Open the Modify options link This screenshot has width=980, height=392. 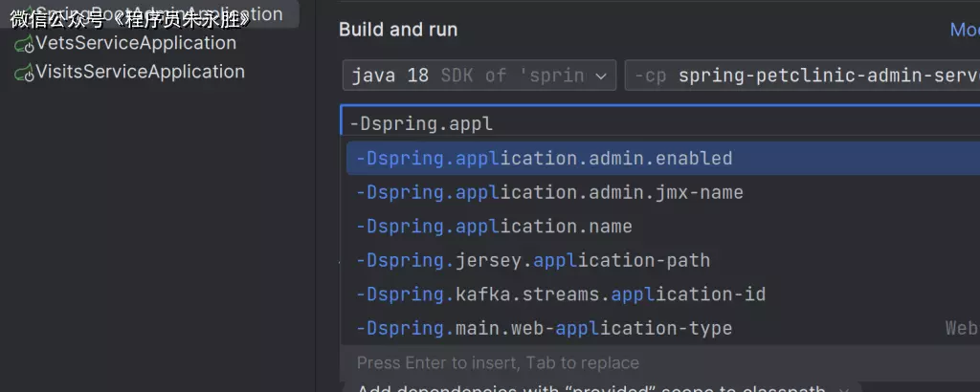963,30
